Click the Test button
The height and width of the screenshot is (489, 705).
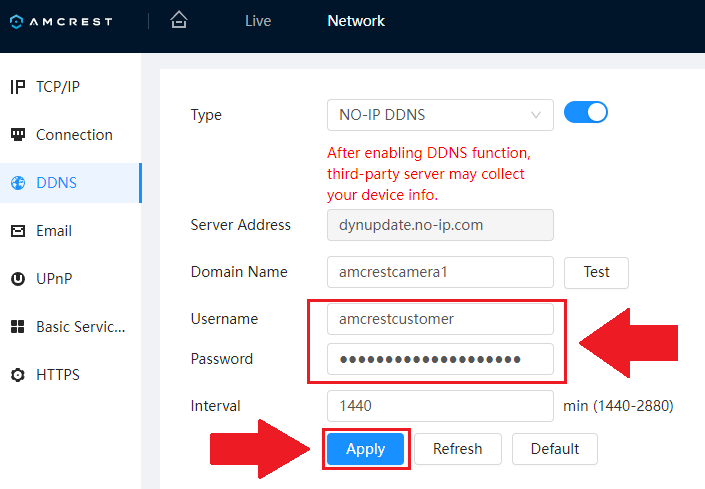tap(596, 272)
